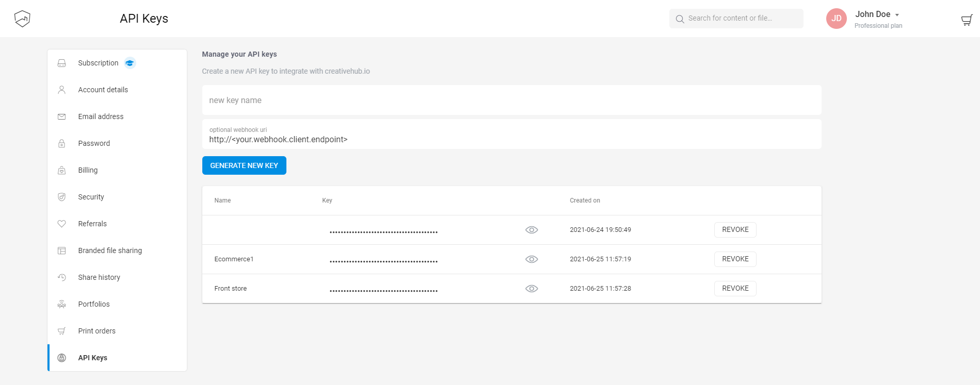
Task: Open the Branded file sharing section
Action: click(110, 250)
